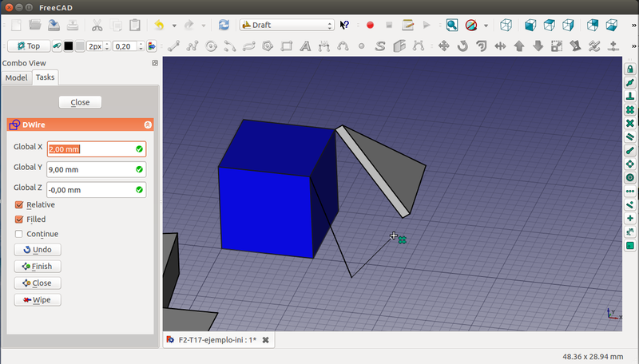Toggle the snap lock icon
Viewport: 639px width, 364px height.
tap(630, 70)
